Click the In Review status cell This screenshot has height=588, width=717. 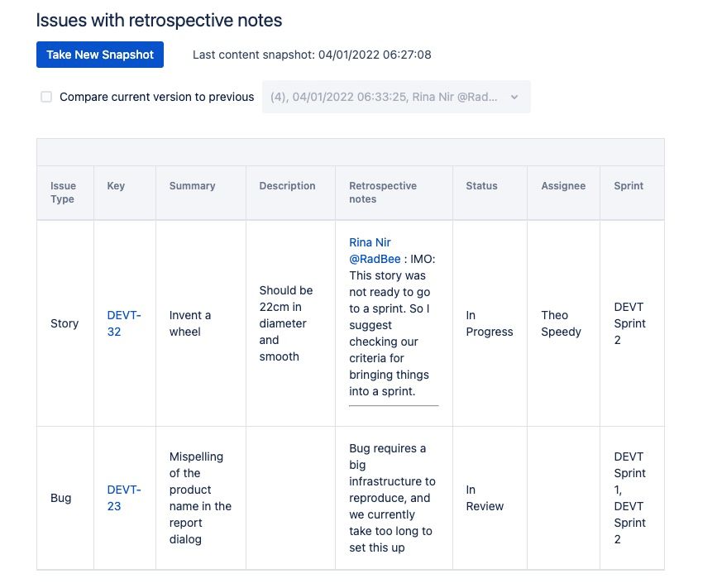pos(485,498)
